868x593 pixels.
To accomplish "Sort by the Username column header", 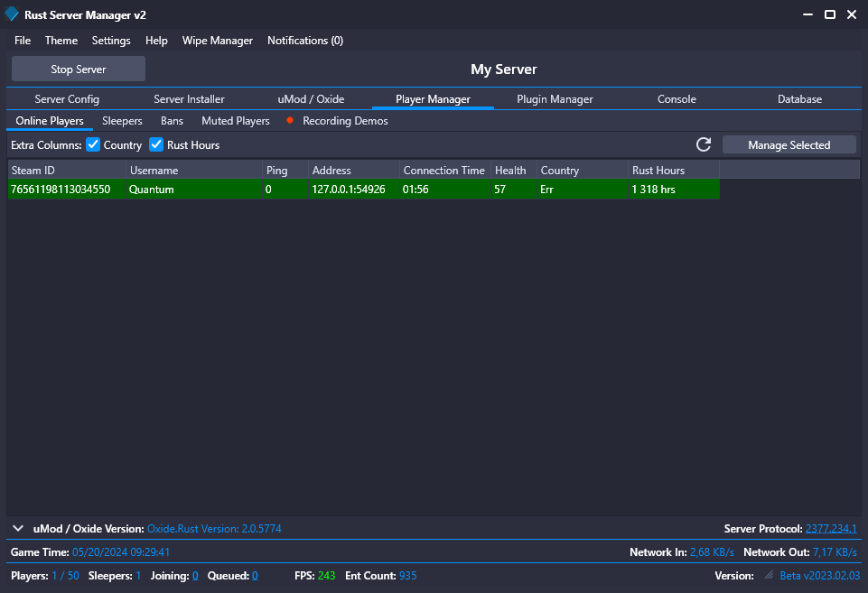I will (194, 171).
